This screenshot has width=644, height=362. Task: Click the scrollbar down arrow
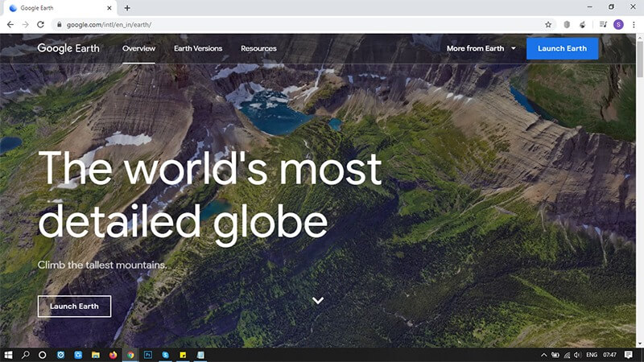coord(640,344)
